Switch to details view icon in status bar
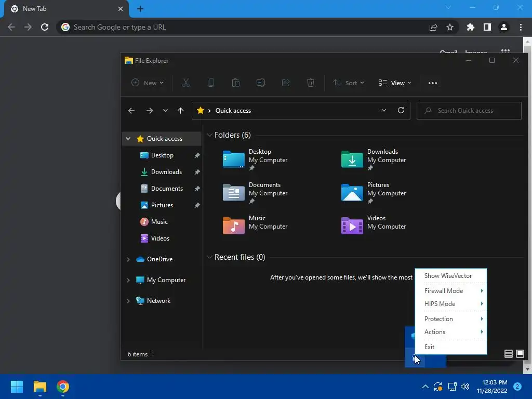The image size is (532, 399). point(508,354)
